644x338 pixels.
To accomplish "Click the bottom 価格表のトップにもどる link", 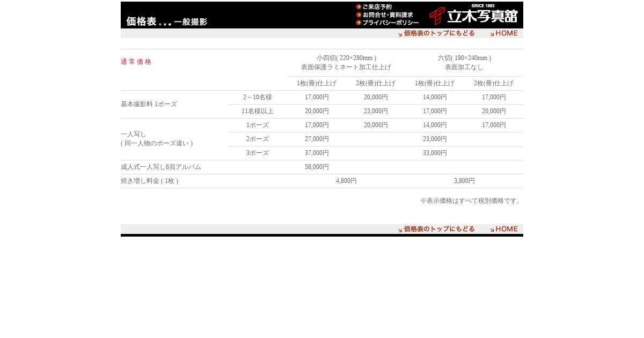I will point(436,229).
